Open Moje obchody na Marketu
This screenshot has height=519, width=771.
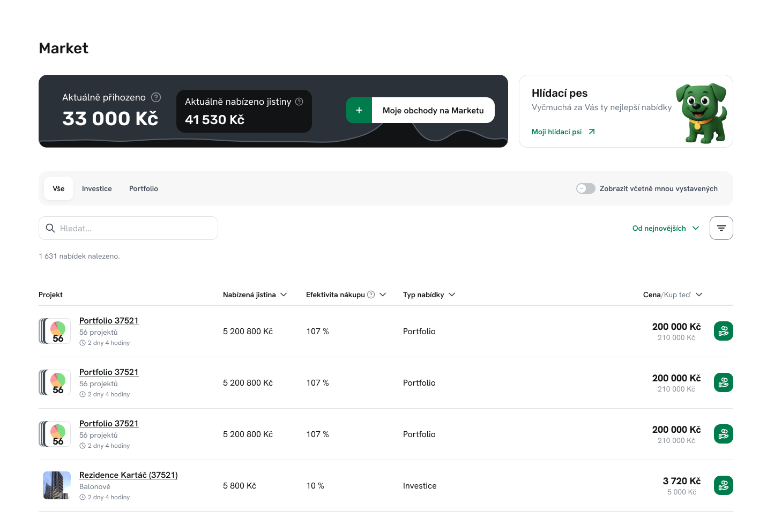coord(433,110)
